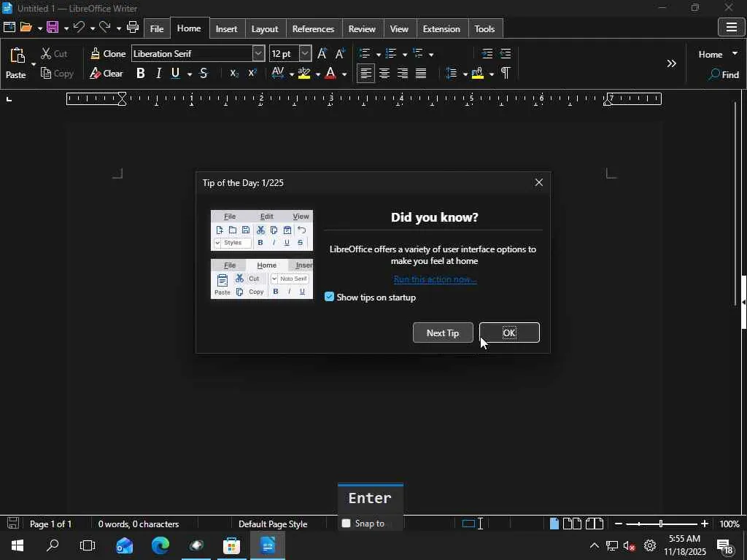Click the new document template icon
This screenshot has height=560, width=747.
click(9, 27)
